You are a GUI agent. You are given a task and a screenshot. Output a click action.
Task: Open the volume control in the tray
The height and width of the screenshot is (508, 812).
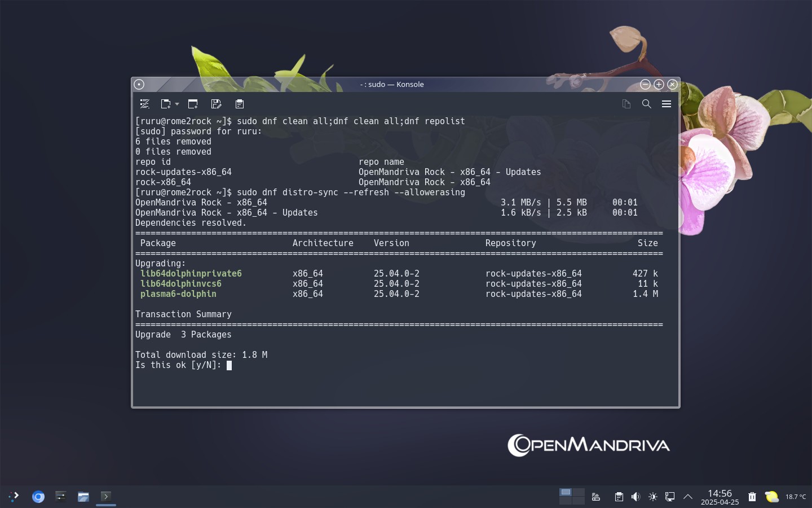tap(636, 497)
